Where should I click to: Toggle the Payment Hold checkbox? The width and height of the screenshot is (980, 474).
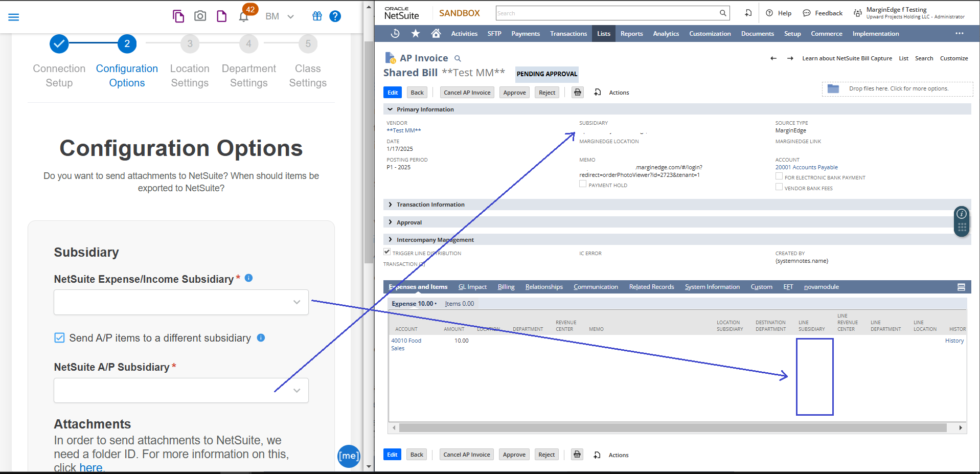[583, 184]
